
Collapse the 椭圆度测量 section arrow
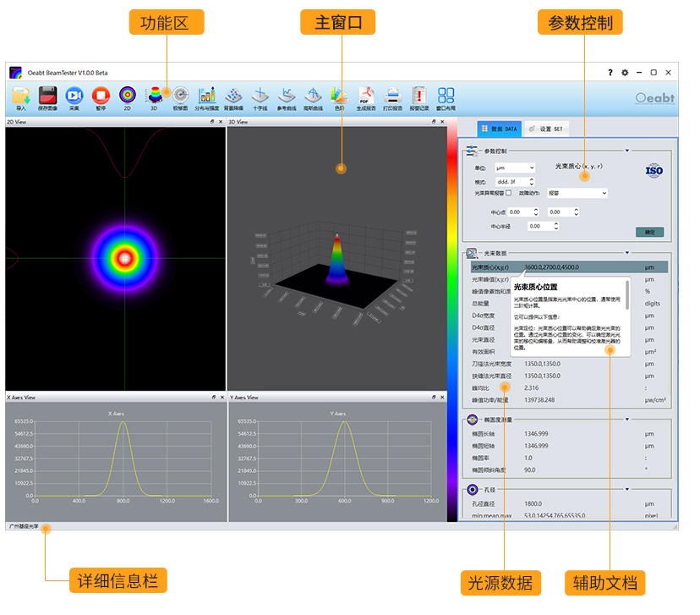(x=626, y=419)
